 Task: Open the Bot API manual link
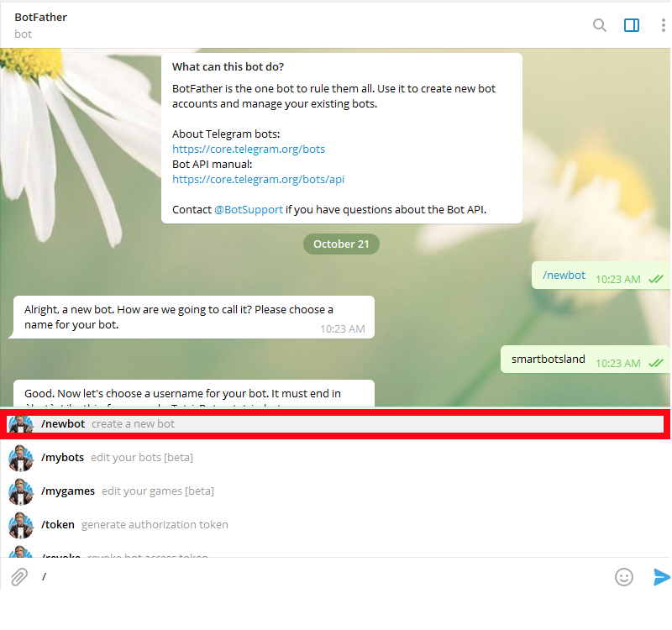pos(258,179)
